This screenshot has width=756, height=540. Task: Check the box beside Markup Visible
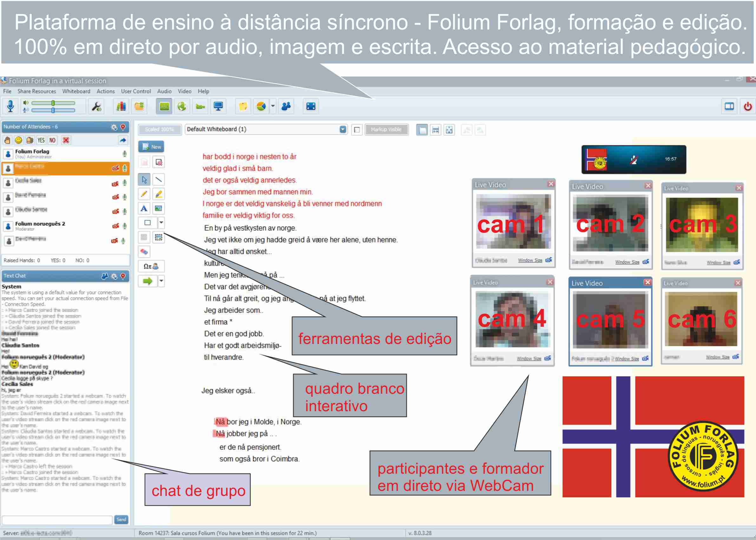(357, 130)
